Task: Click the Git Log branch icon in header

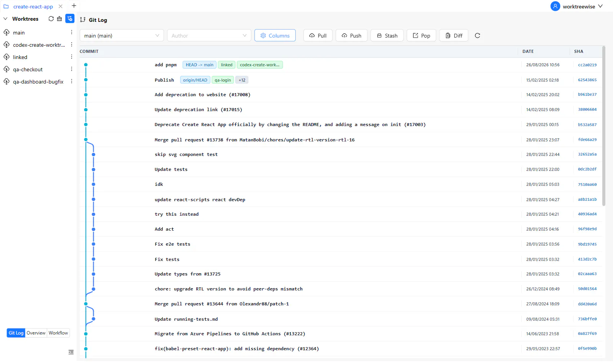Action: 83,20
